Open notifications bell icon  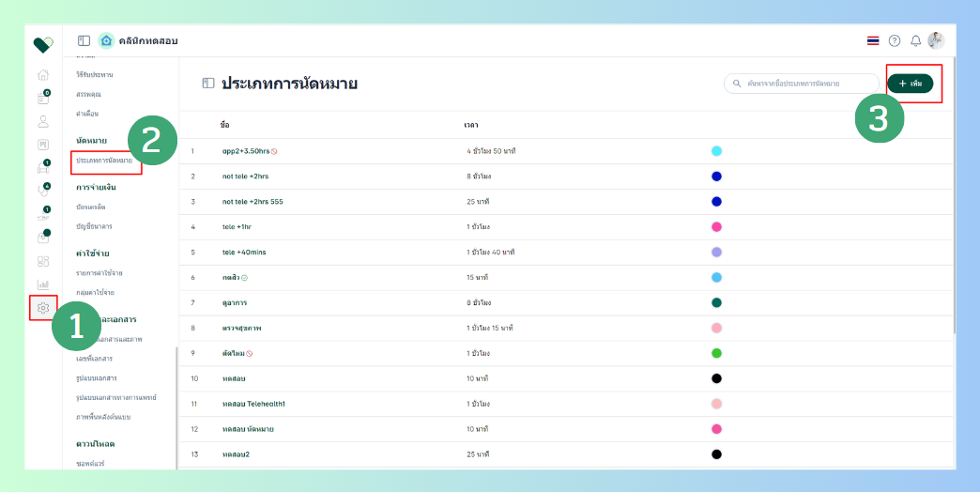pyautogui.click(x=915, y=40)
